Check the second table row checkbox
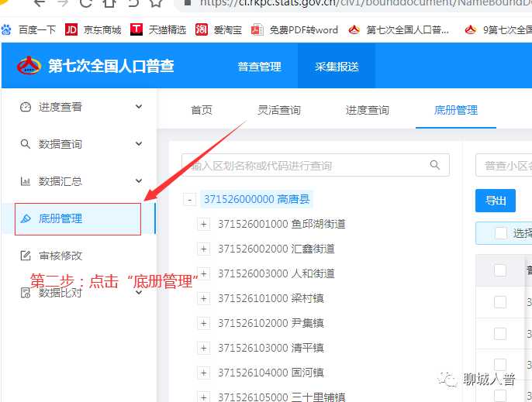The image size is (532, 402). pos(500,334)
